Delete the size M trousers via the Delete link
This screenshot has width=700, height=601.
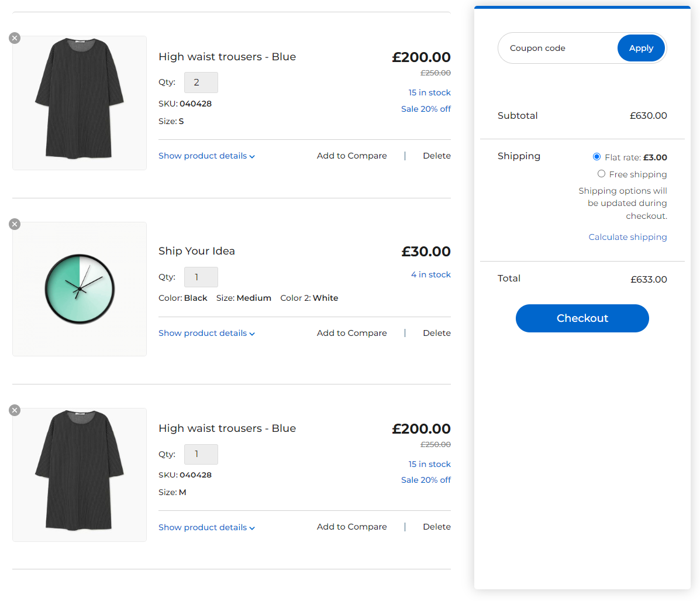(x=436, y=527)
